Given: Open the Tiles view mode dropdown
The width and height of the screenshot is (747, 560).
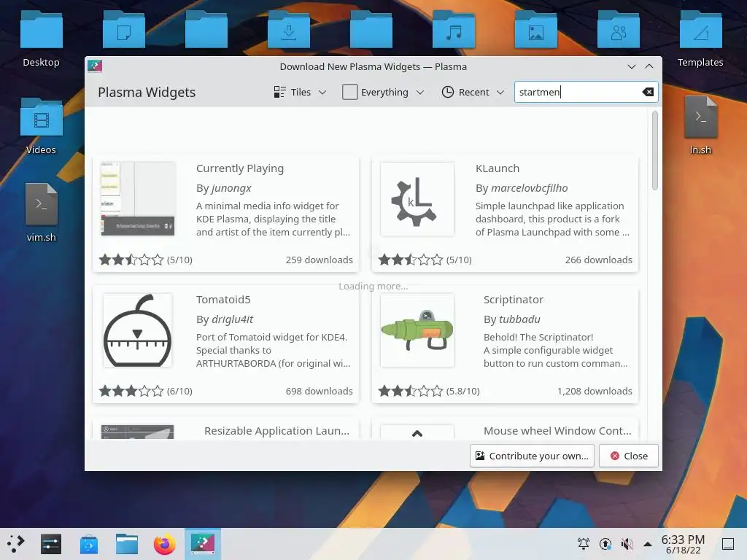Looking at the screenshot, I should pyautogui.click(x=300, y=92).
